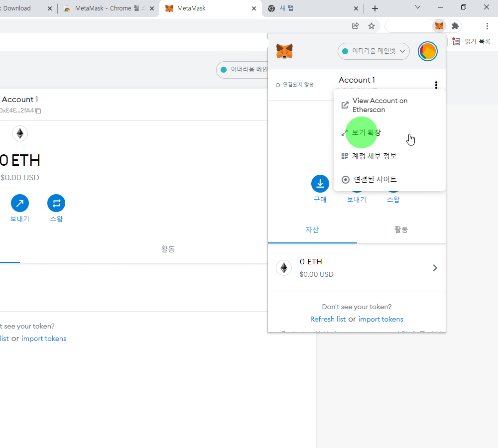Click the 스왑 swap icon on main page
The height and width of the screenshot is (448, 498).
pos(56,203)
